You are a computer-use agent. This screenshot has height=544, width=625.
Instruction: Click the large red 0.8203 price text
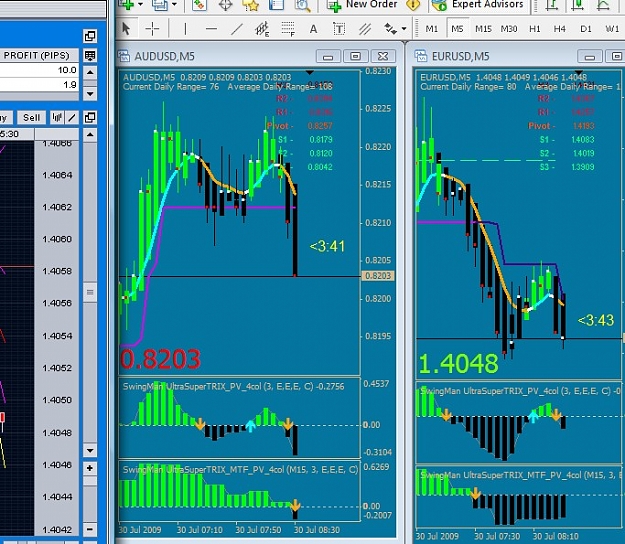tap(160, 359)
